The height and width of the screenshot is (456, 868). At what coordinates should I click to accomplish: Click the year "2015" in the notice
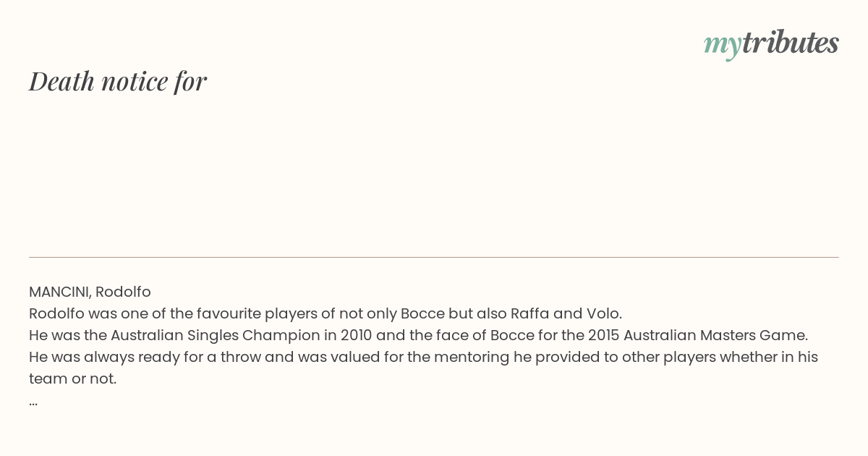coord(603,335)
